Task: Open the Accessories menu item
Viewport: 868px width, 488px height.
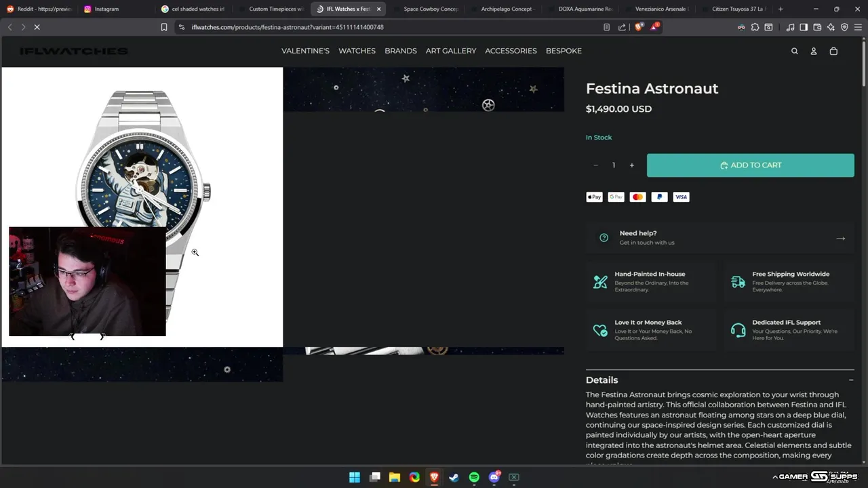Action: tap(511, 51)
